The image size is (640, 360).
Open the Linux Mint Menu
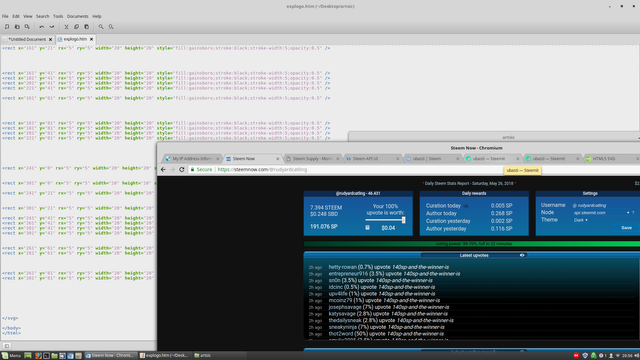click(x=11, y=356)
